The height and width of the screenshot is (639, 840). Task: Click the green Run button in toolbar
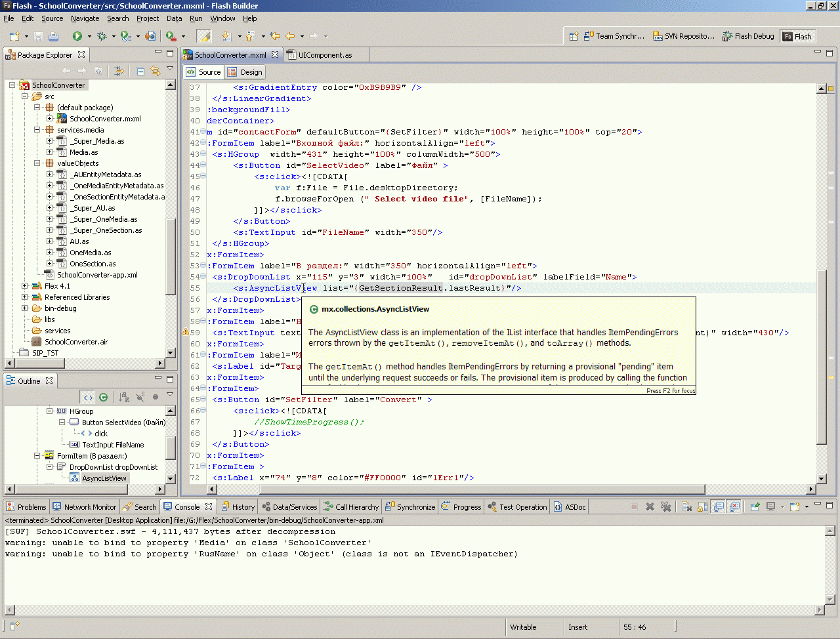point(77,36)
